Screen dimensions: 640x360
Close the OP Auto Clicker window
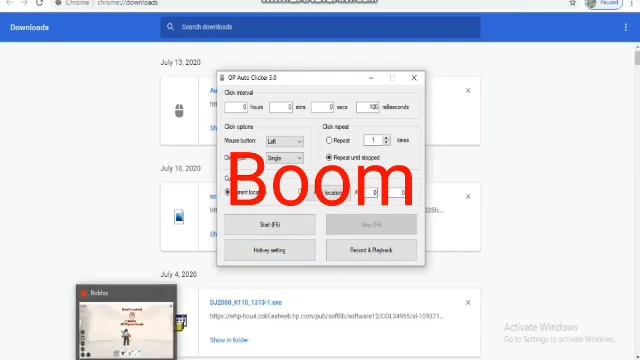pos(414,78)
